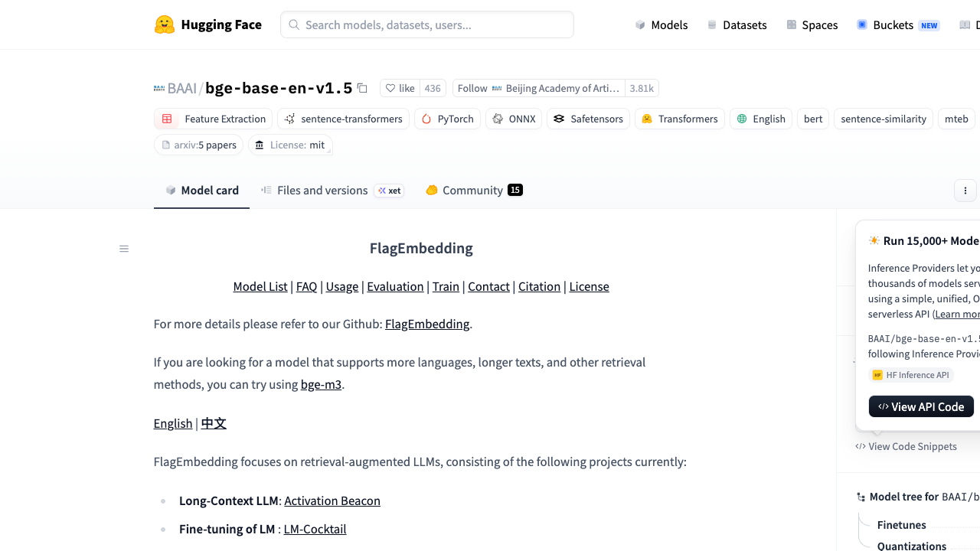
Task: Jump to the Evaluation link
Action: 395,286
